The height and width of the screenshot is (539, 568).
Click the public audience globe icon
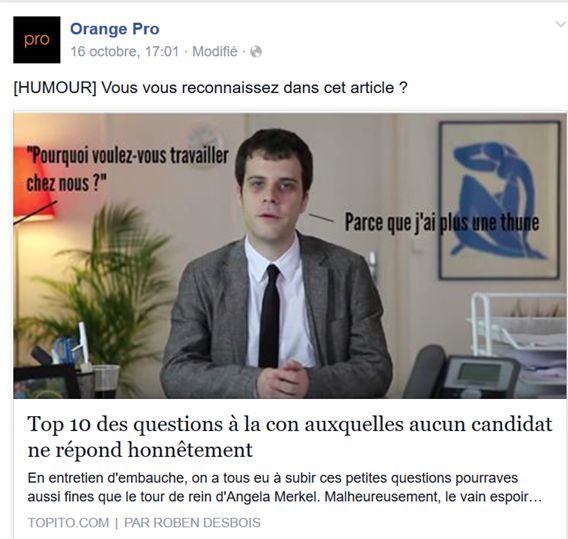pyautogui.click(x=256, y=52)
